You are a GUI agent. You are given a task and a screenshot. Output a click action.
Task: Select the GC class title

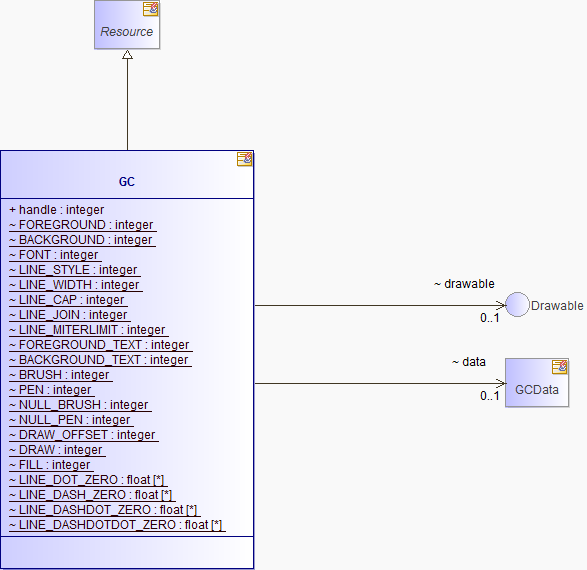[127, 182]
